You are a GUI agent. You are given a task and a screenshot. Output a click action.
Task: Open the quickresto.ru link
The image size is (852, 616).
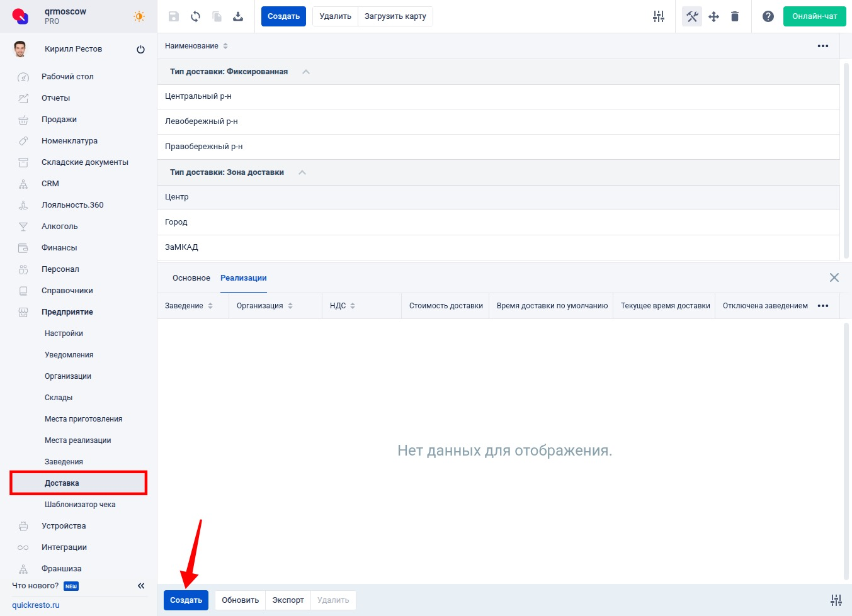pos(36,605)
